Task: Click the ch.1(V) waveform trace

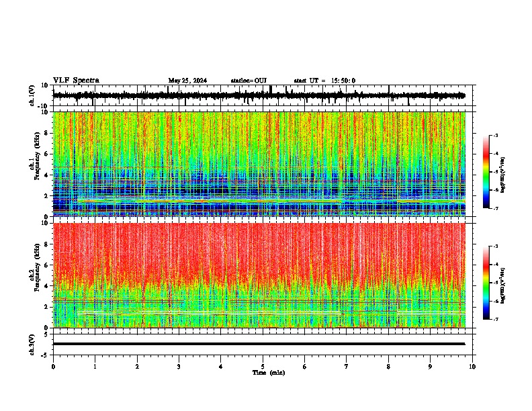Action: click(259, 95)
